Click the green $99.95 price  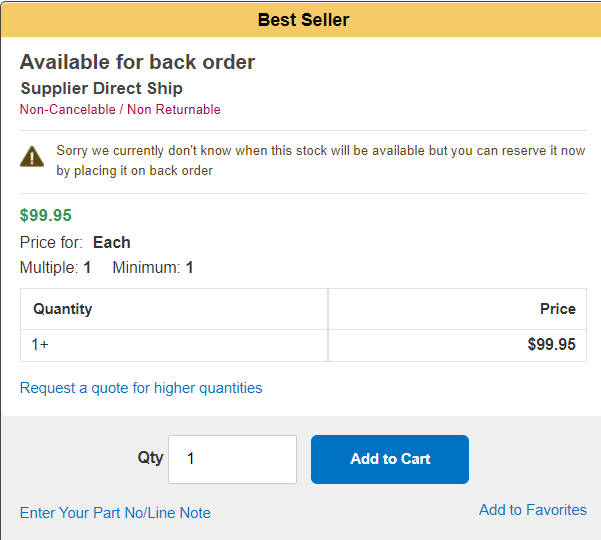(46, 215)
